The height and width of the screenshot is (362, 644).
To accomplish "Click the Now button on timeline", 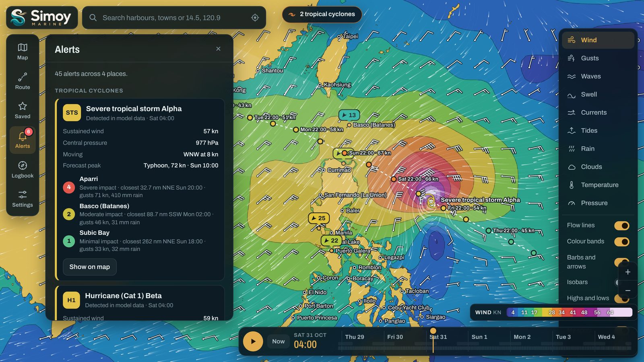I will 278,341.
